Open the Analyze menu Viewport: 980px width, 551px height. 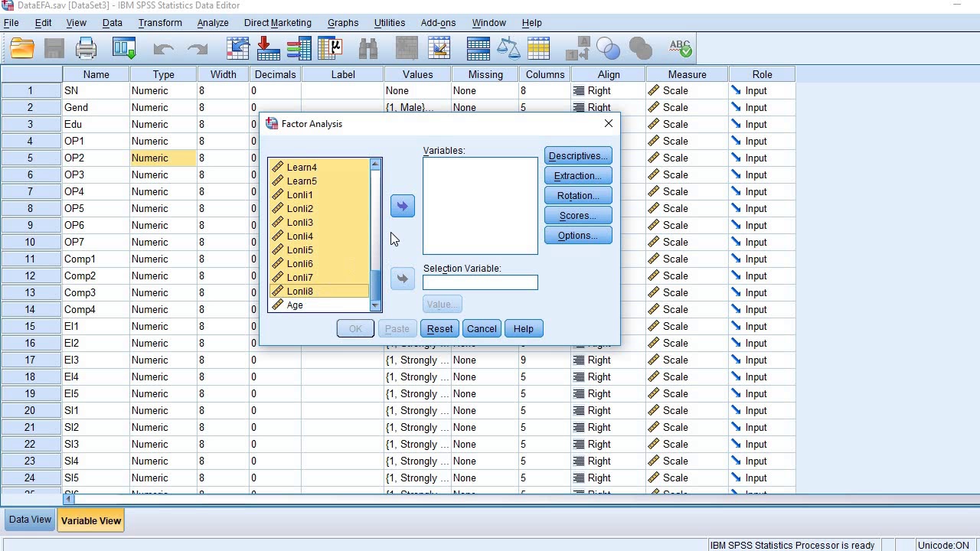pyautogui.click(x=213, y=22)
